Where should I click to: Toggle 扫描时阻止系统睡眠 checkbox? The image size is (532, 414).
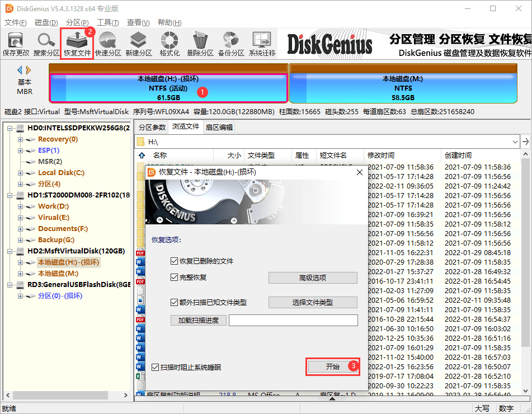tap(155, 367)
